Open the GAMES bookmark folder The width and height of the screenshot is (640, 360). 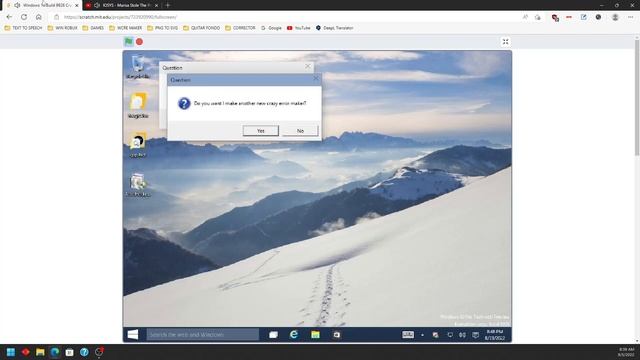pos(93,28)
